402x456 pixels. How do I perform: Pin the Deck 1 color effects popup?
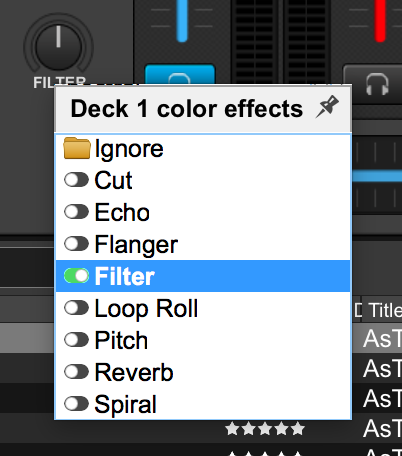click(x=327, y=107)
